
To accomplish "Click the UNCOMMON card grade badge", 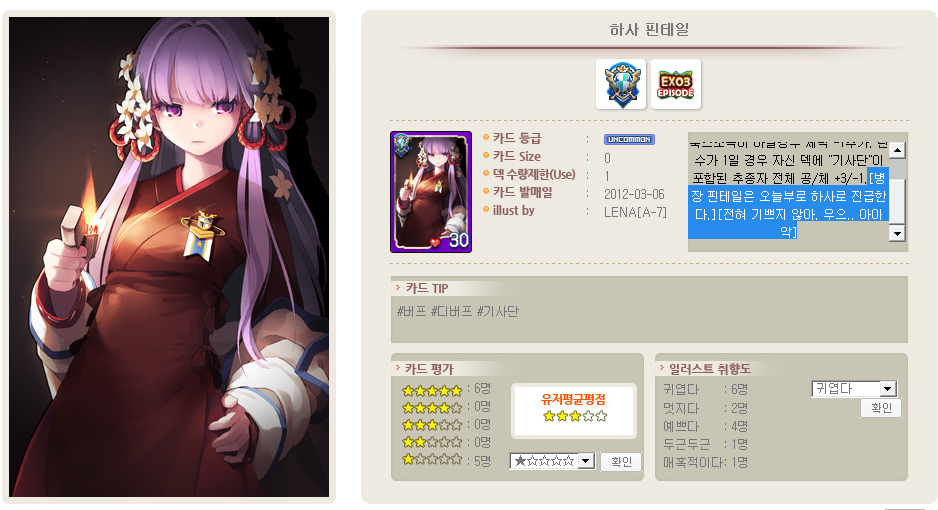I will tap(629, 139).
